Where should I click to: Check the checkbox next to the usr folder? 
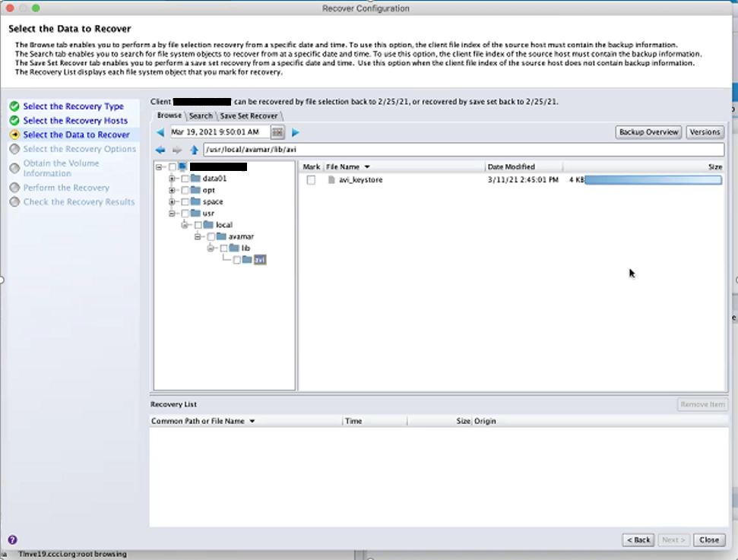pos(185,211)
